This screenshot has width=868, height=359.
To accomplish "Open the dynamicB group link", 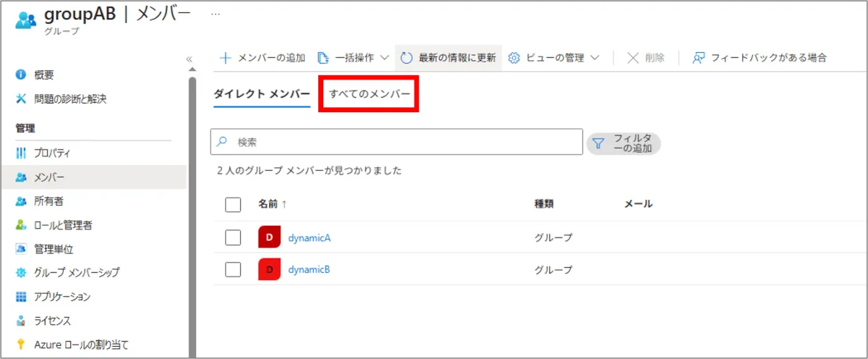I will pos(309,269).
